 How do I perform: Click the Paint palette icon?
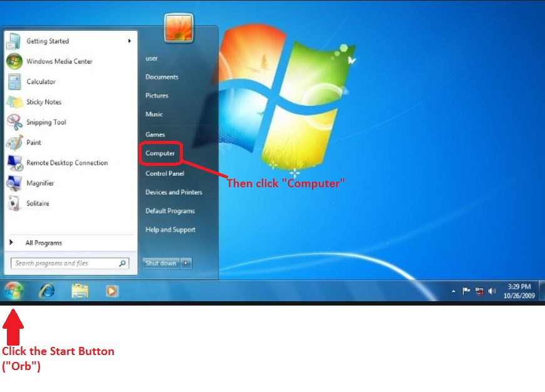pos(14,143)
